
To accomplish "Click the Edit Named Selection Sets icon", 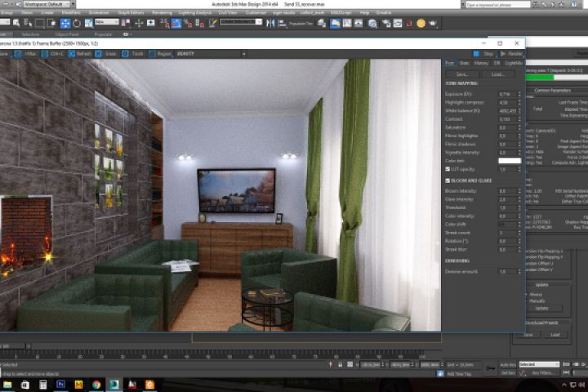I will pyautogui.click(x=213, y=23).
